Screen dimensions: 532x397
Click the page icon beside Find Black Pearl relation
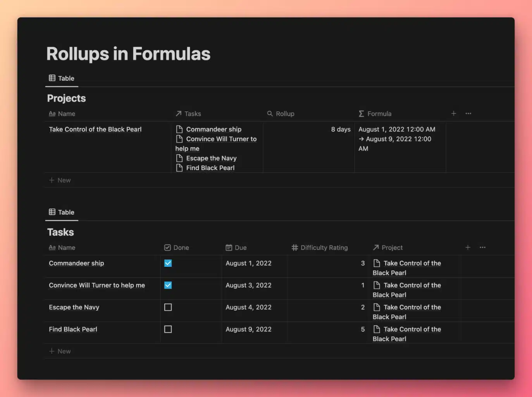point(179,168)
